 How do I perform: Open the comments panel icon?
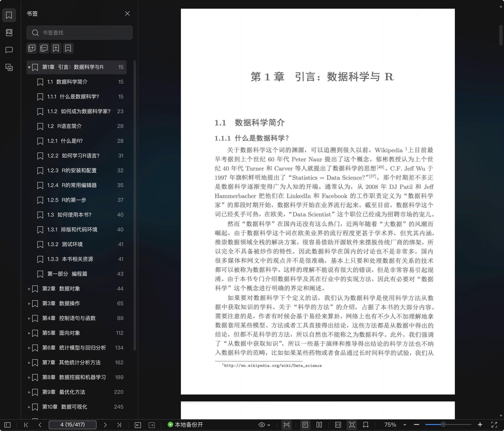9,50
